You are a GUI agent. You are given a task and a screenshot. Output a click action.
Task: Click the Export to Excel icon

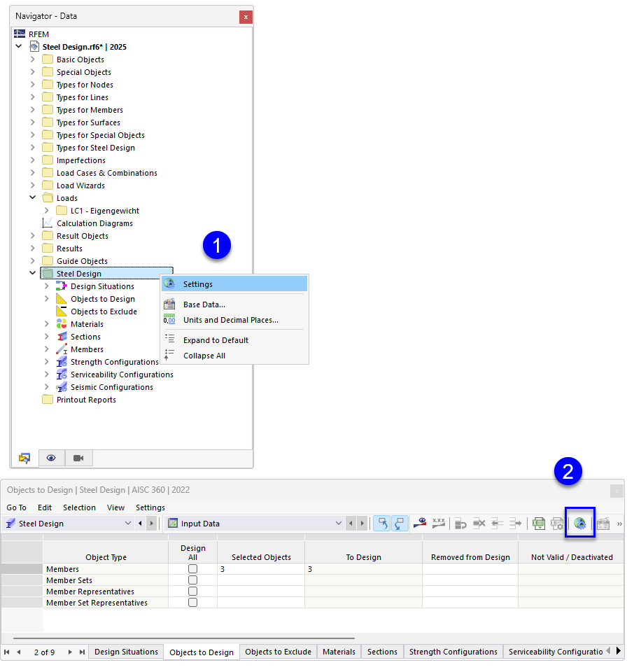click(x=537, y=523)
